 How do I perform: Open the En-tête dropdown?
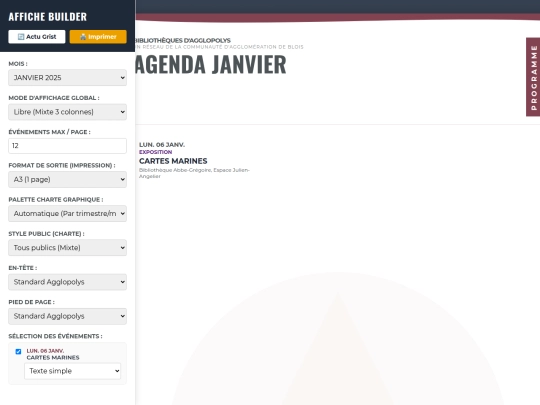pos(68,282)
